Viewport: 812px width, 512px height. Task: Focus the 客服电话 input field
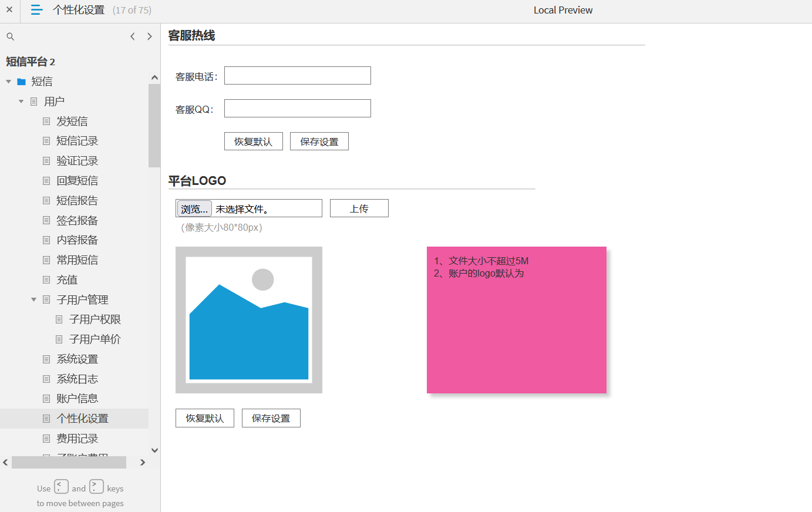coord(298,76)
